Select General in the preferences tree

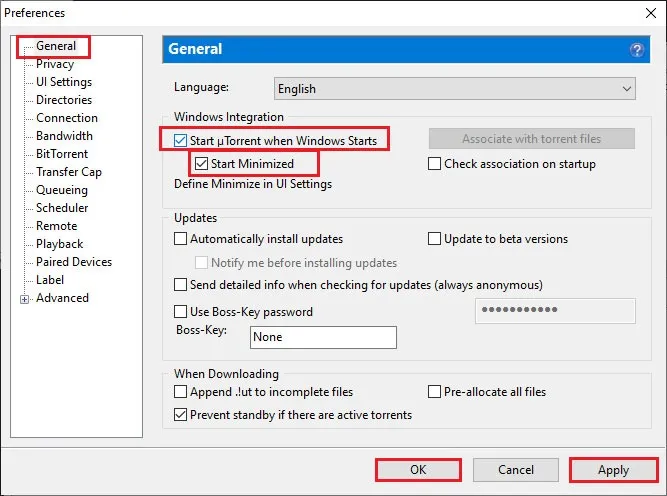tap(56, 46)
